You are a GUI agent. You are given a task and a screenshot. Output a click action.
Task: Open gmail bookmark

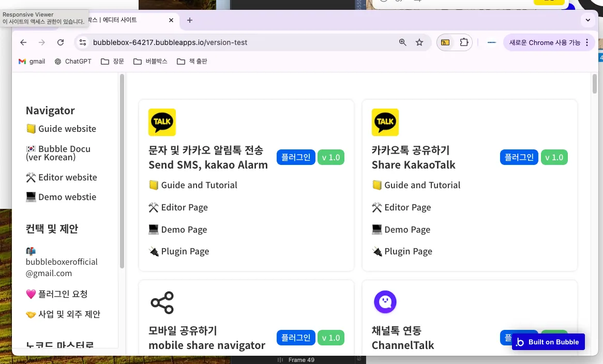point(32,61)
